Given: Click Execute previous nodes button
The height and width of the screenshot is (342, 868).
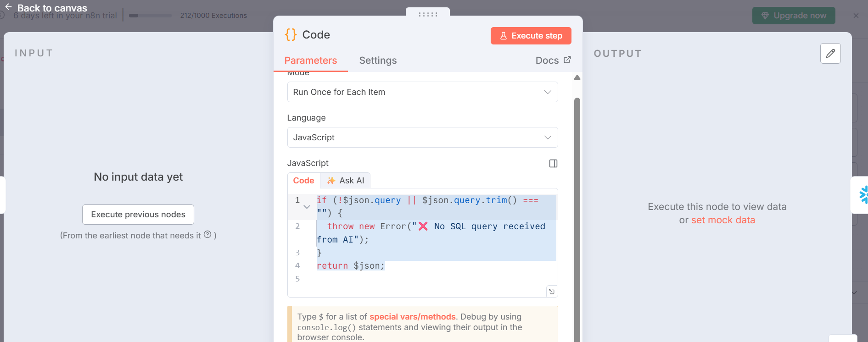Looking at the screenshot, I should pyautogui.click(x=138, y=215).
